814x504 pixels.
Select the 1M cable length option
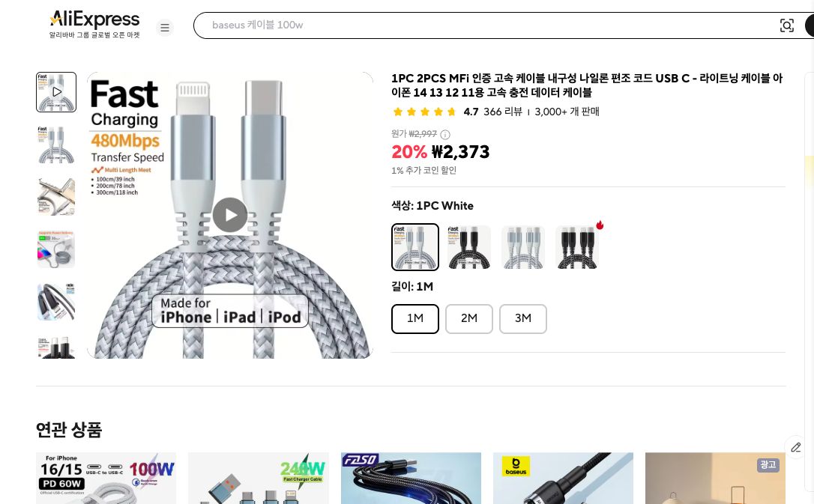[x=415, y=318]
